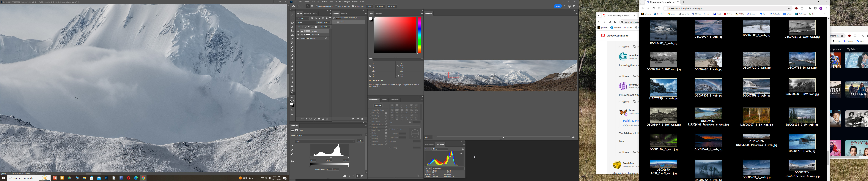Hide the Levels 1 layer
868x181 pixels.
(298, 31)
